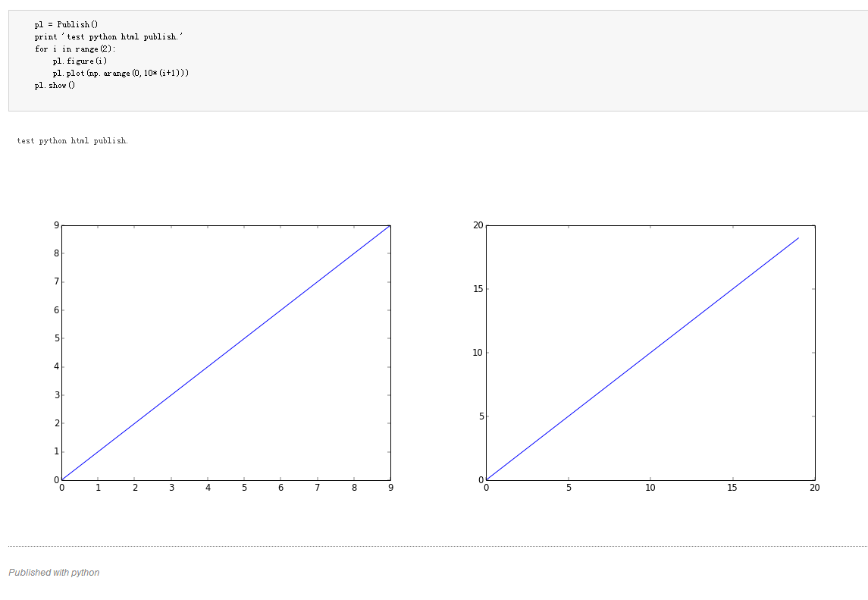The width and height of the screenshot is (868, 600).
Task: Click the blue line in left plot
Action: tap(226, 353)
